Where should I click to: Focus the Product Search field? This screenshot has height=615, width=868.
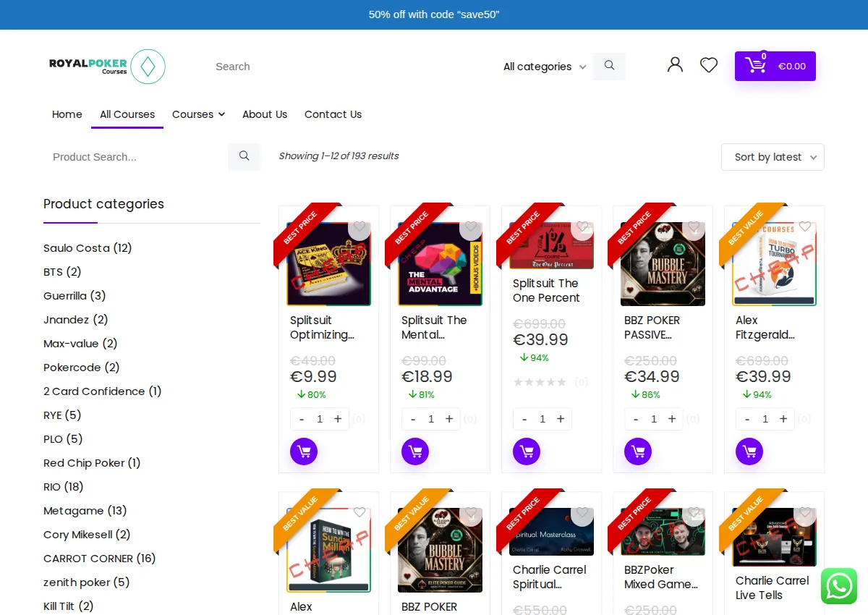(x=136, y=157)
